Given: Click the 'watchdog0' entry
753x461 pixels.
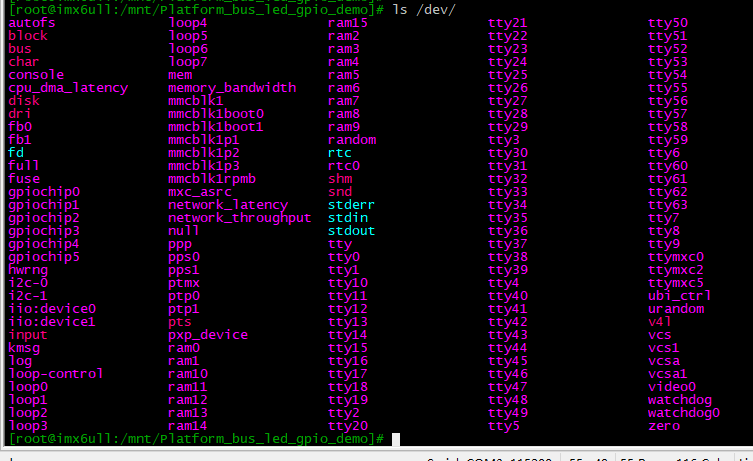Looking at the screenshot, I should click(x=684, y=413).
